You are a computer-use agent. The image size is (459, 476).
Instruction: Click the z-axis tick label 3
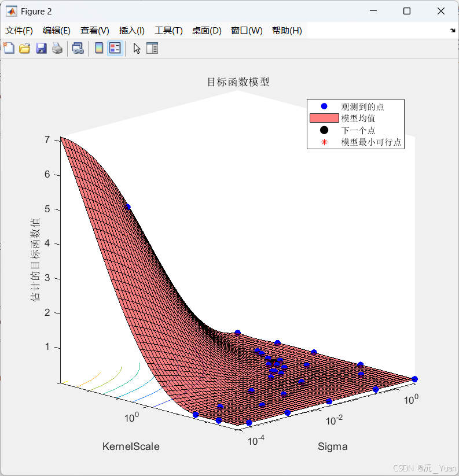(x=47, y=278)
